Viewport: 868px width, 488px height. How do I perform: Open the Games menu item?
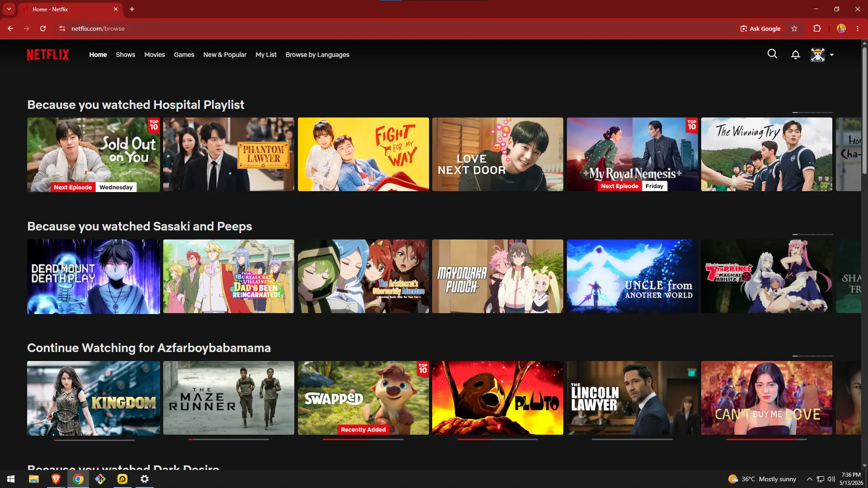tap(184, 55)
